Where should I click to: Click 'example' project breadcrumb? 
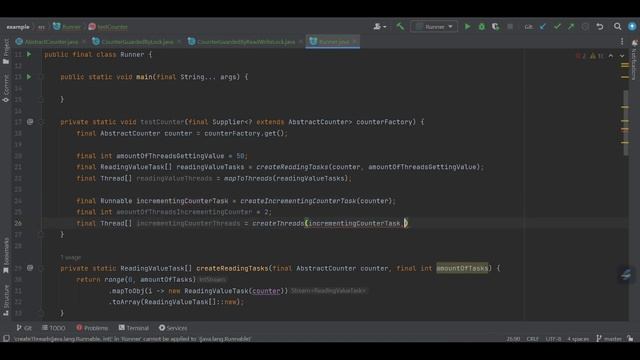(18, 27)
